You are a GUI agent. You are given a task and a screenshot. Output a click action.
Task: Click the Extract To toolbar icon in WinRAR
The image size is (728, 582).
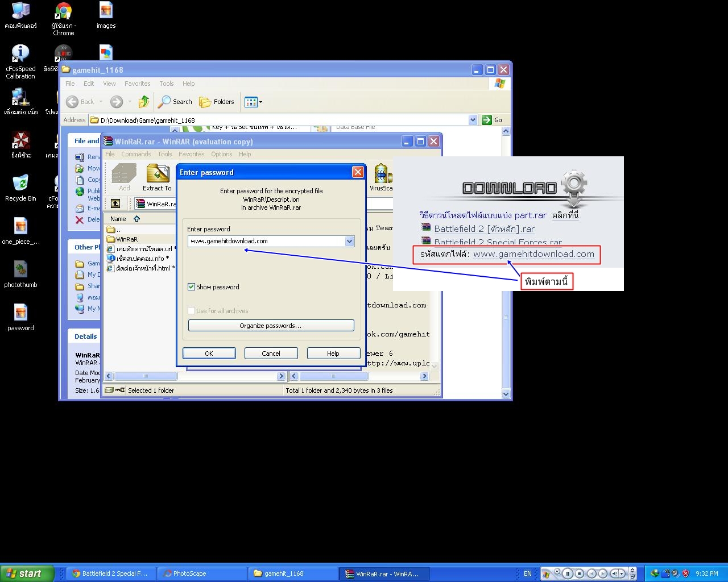[157, 178]
